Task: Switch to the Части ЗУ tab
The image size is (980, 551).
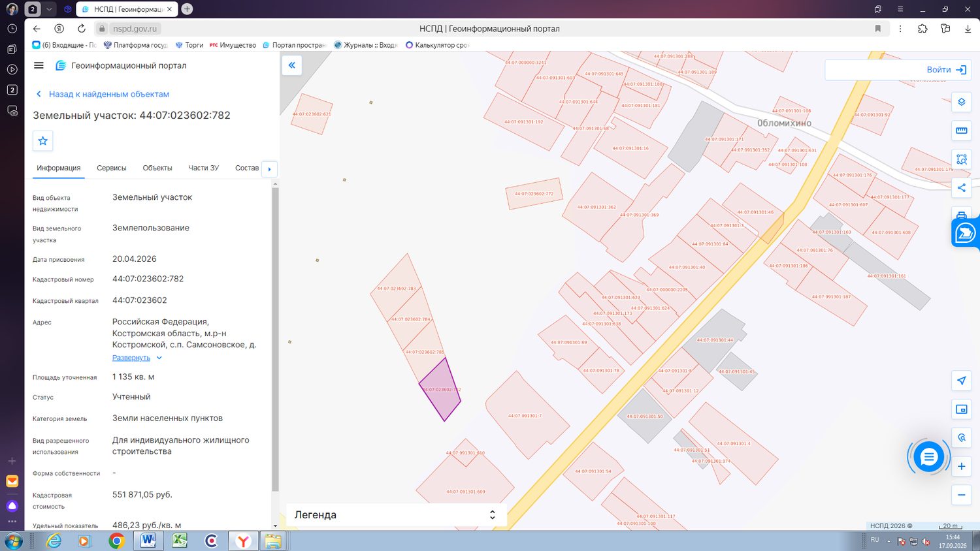Action: pyautogui.click(x=204, y=168)
